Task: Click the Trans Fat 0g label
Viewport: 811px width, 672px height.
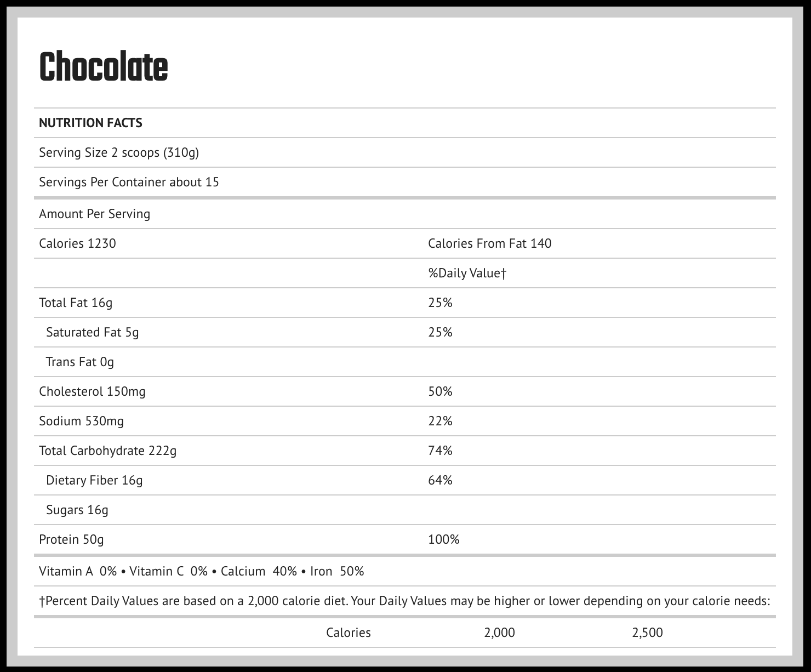Action: tap(80, 362)
